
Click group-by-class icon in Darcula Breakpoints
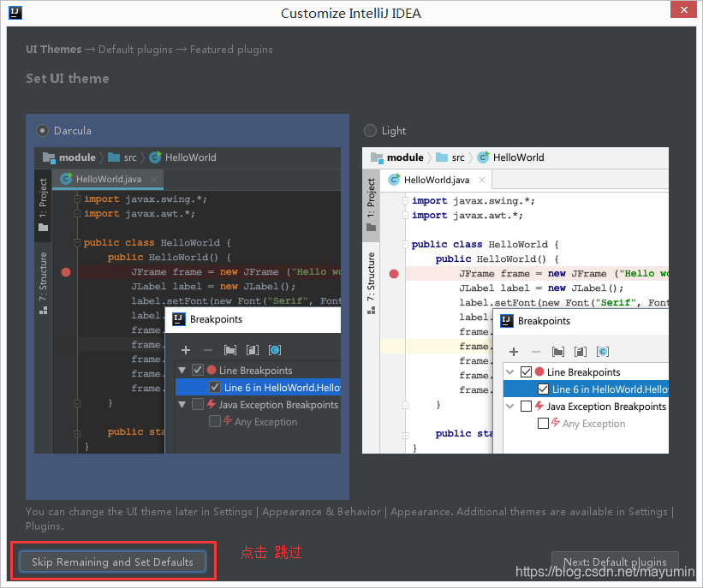pyautogui.click(x=275, y=350)
